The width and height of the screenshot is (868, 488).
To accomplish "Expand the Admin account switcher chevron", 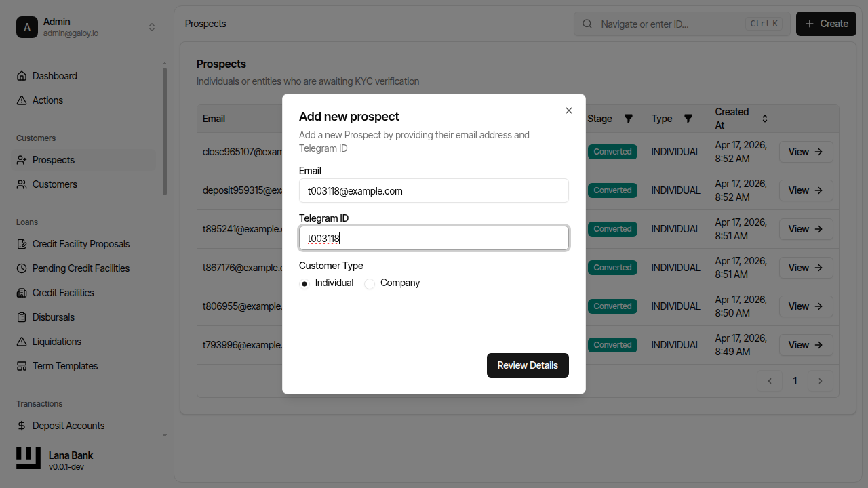I will click(x=152, y=26).
